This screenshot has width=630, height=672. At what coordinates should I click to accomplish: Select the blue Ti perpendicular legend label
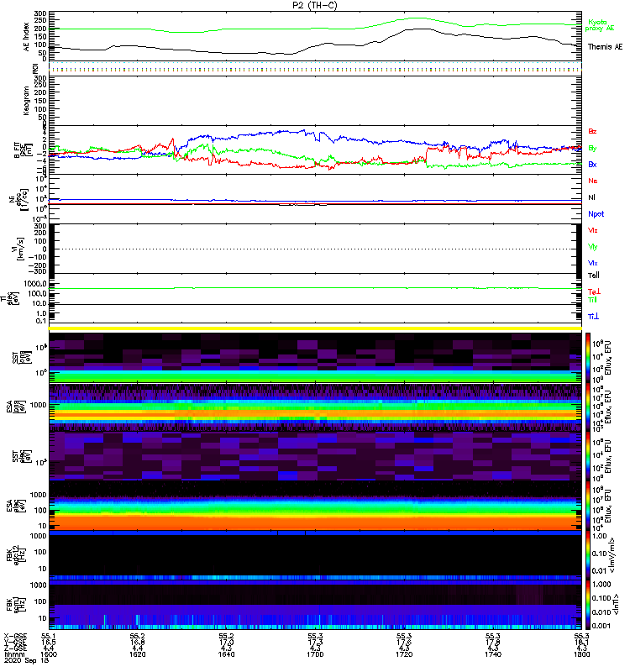click(593, 317)
